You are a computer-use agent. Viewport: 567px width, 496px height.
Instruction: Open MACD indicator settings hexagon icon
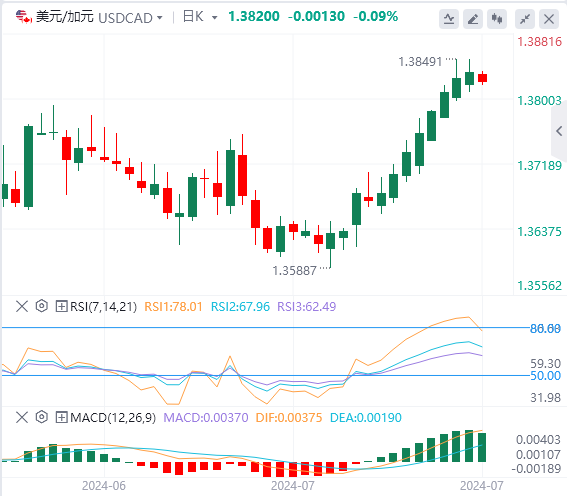tap(42, 417)
